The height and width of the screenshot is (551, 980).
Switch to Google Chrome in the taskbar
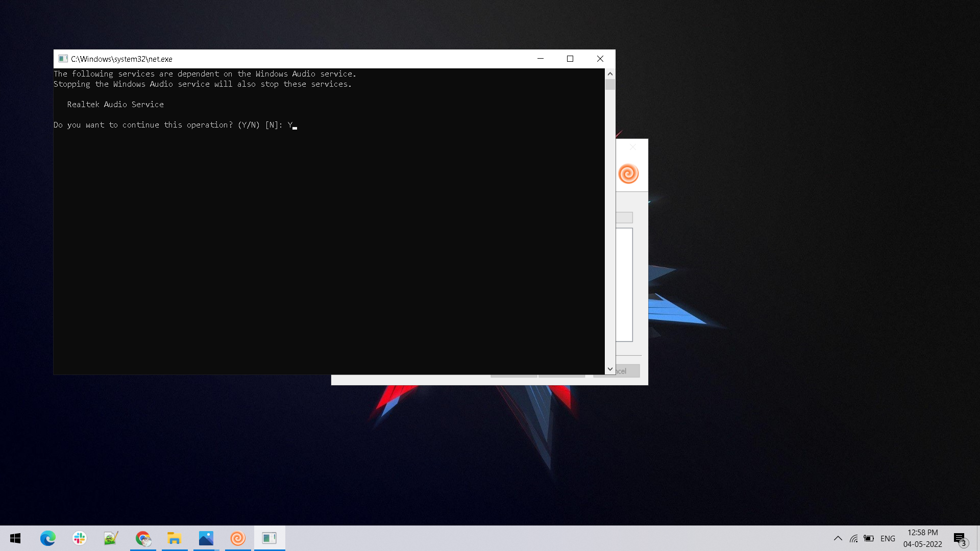(x=143, y=538)
